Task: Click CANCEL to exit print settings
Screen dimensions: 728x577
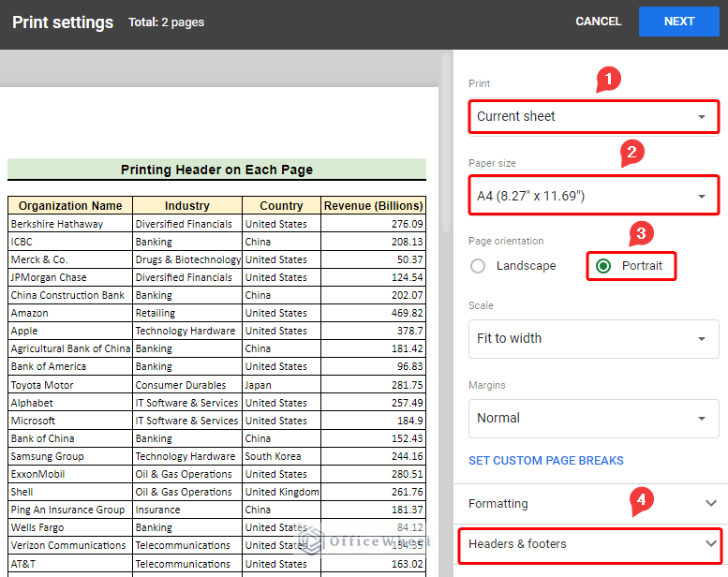Action: pyautogui.click(x=598, y=22)
